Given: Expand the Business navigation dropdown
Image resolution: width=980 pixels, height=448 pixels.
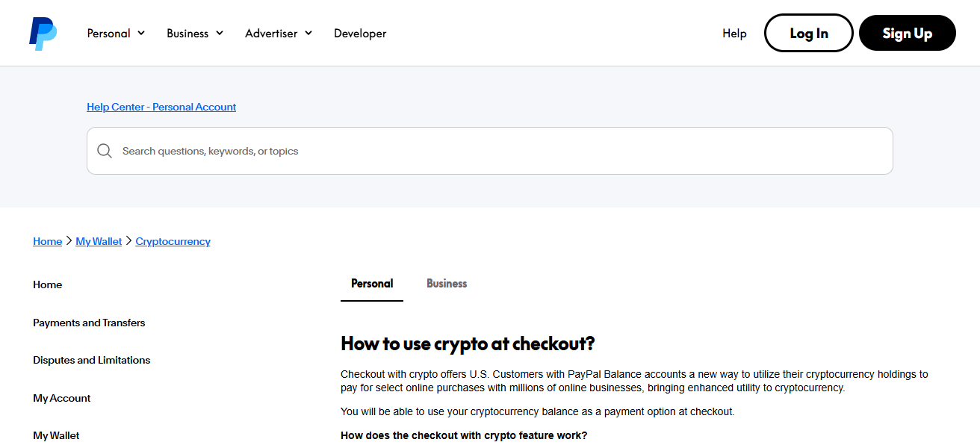Looking at the screenshot, I should click(x=194, y=33).
